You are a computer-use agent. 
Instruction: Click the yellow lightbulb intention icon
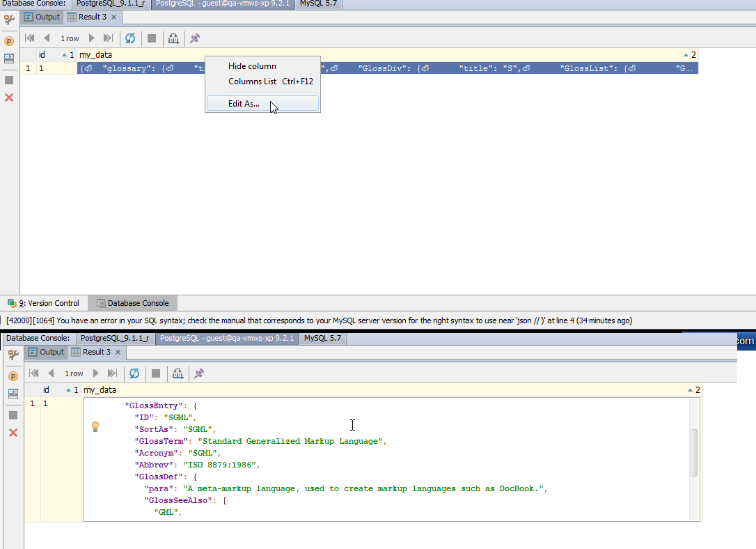pyautogui.click(x=95, y=426)
